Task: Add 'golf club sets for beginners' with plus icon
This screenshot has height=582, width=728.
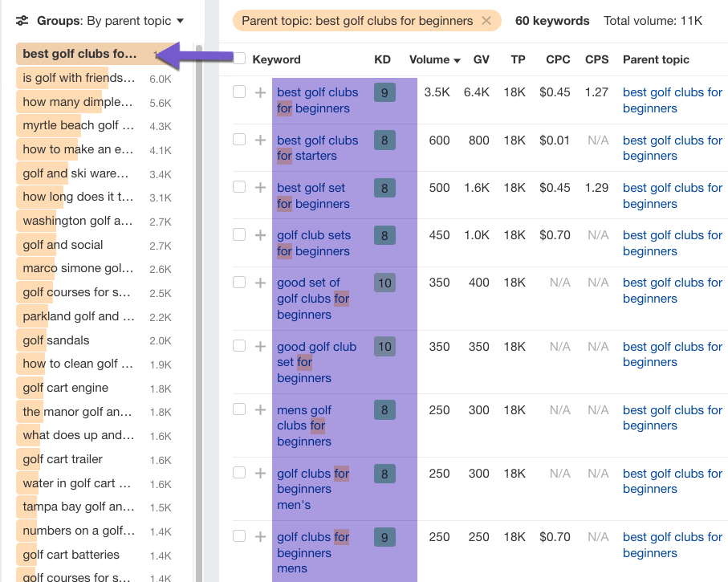Action: click(x=261, y=235)
